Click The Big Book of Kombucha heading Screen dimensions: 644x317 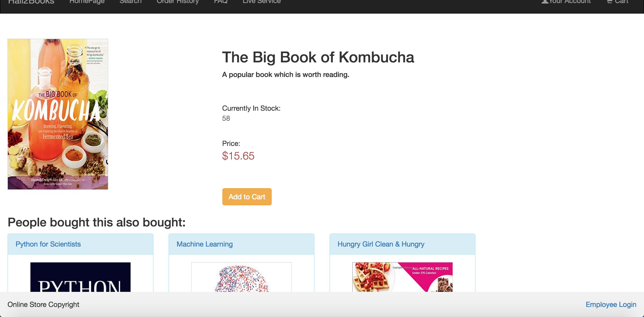click(x=318, y=57)
